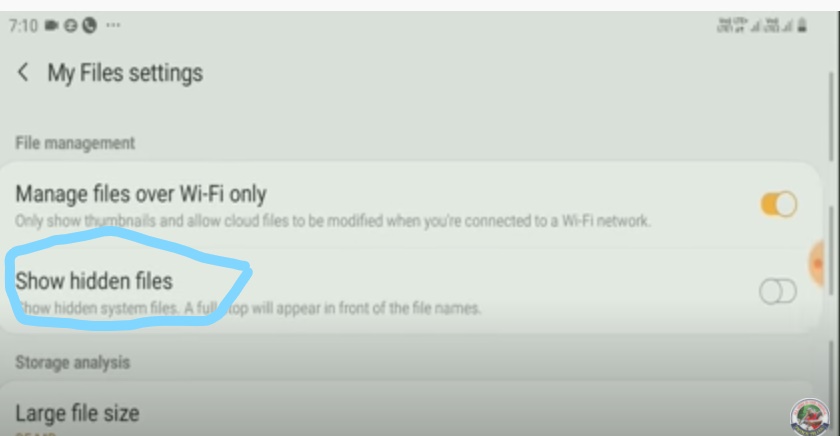This screenshot has width=840, height=436.
Task: Open the three-dot more notifications indicator
Action: point(113,25)
